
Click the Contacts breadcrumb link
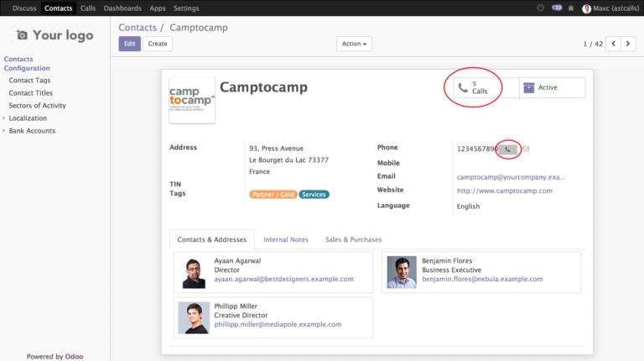pos(138,28)
